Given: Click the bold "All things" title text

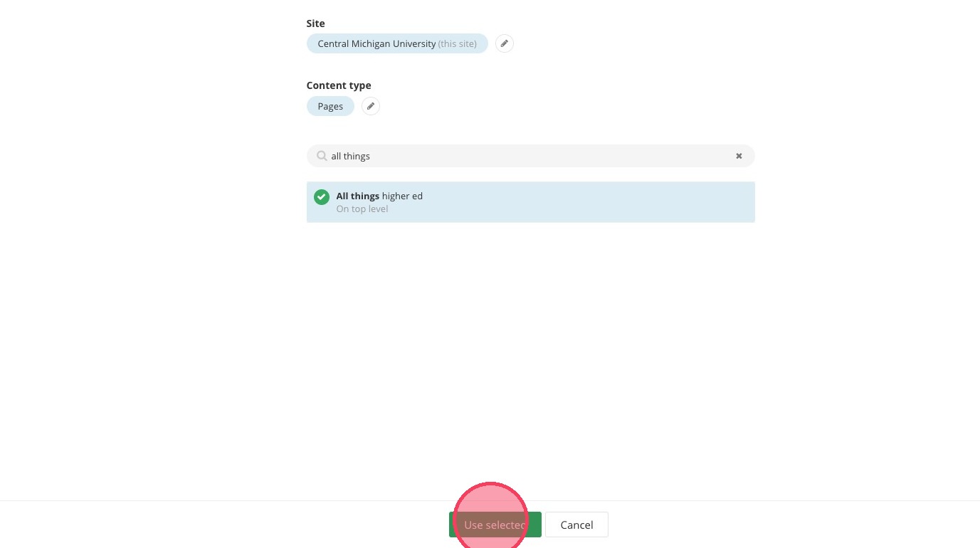Looking at the screenshot, I should pyautogui.click(x=358, y=196).
